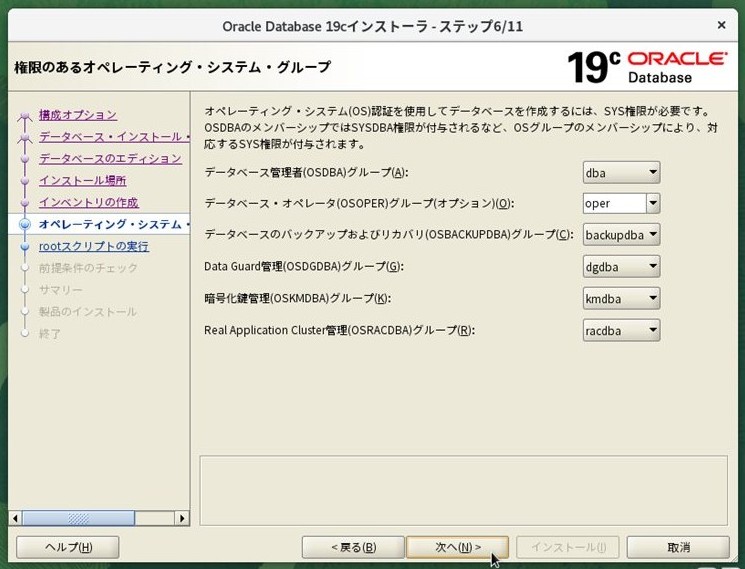Jump to the データベース・インストール step

114,136
